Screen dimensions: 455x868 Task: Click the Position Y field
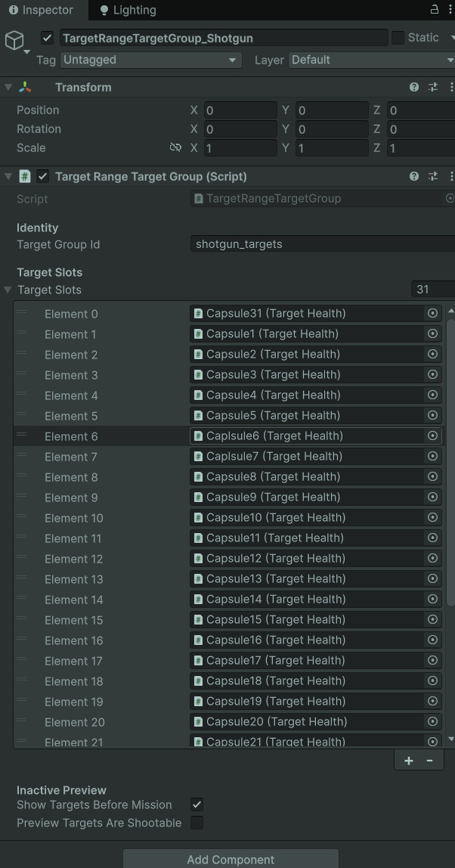pyautogui.click(x=332, y=110)
